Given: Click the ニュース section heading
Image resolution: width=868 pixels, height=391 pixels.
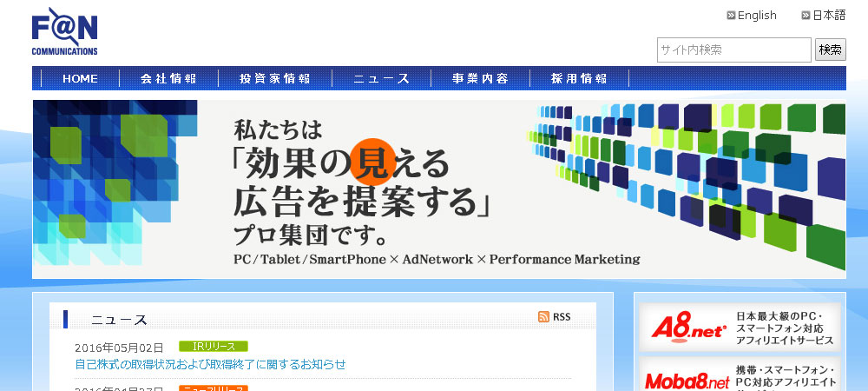Looking at the screenshot, I should coord(120,320).
